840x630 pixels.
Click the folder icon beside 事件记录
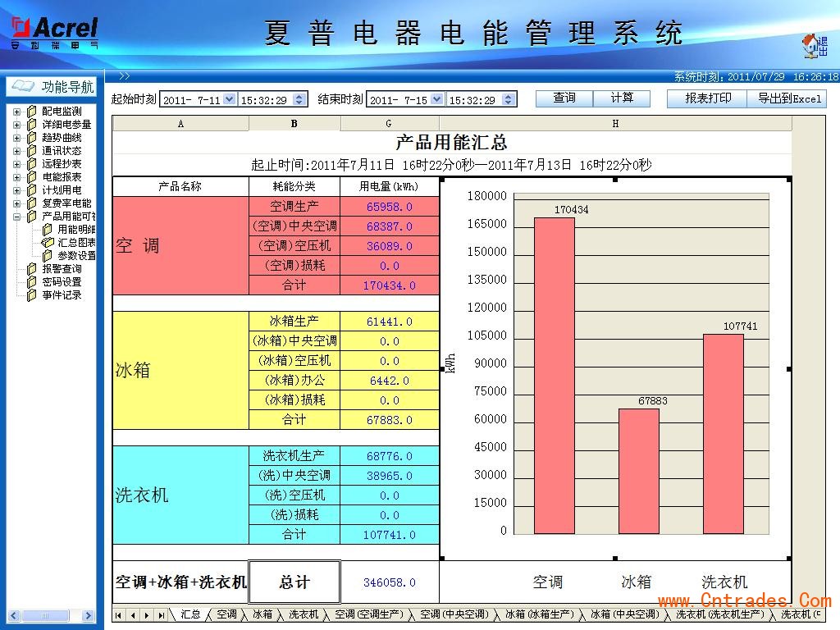[x=32, y=295]
